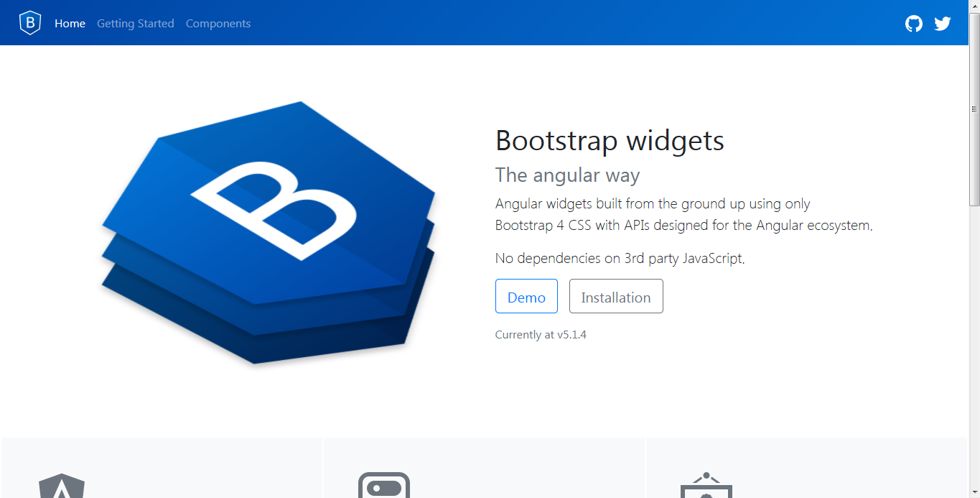
Task: Click the large blue Bootstrap hexagon logo
Action: [x=269, y=230]
